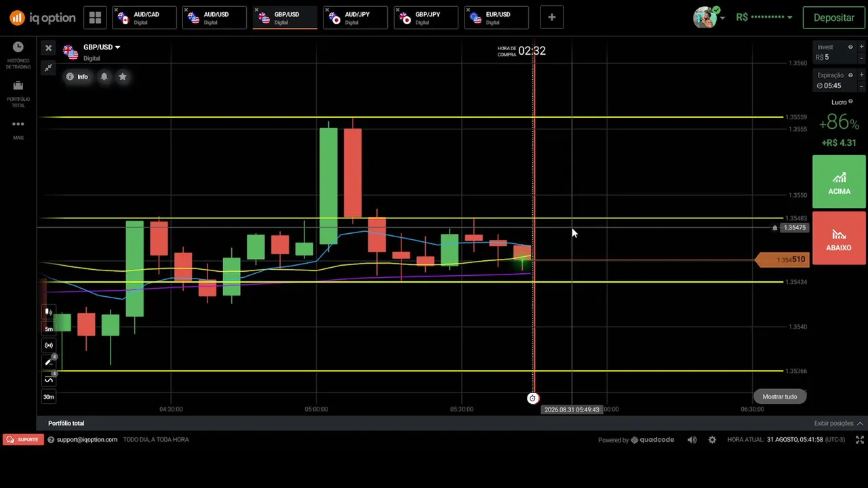
Task: Click the current price tag 1.354510
Action: pos(783,260)
